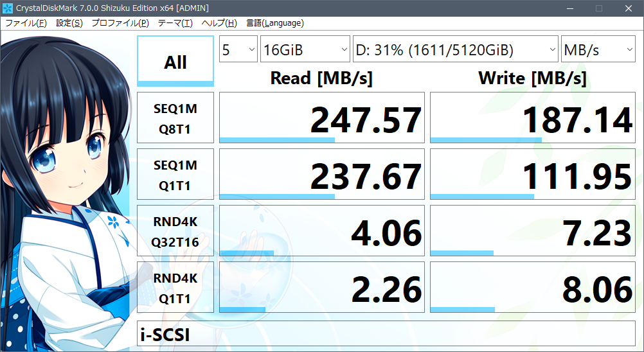Select the 237.67 read result

321,174
